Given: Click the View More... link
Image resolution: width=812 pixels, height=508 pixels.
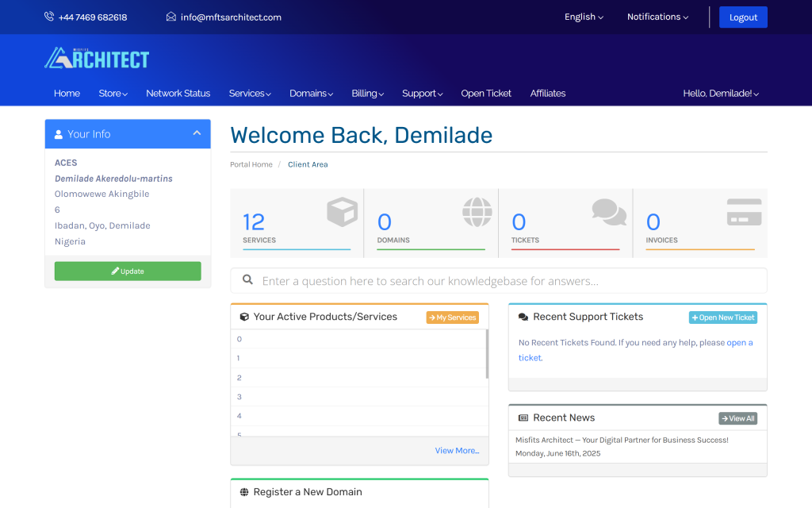Looking at the screenshot, I should click(x=457, y=451).
